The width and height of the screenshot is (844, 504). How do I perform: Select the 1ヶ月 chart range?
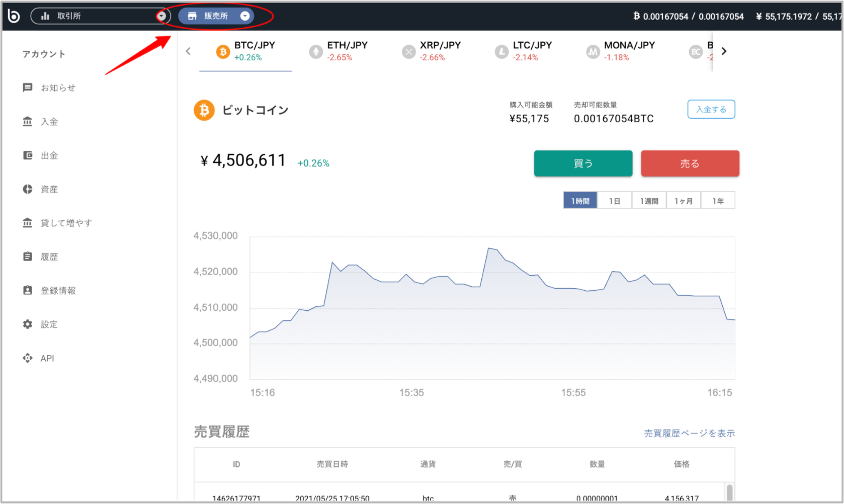(x=683, y=200)
